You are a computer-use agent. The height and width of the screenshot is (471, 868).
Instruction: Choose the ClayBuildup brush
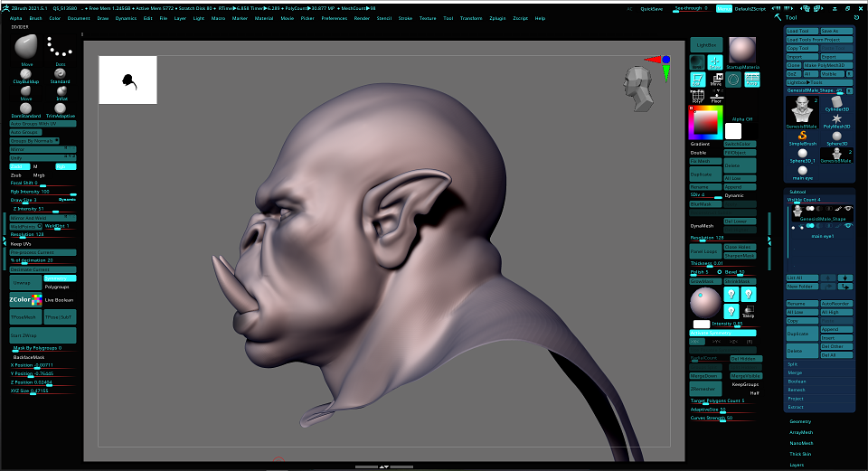(26, 74)
